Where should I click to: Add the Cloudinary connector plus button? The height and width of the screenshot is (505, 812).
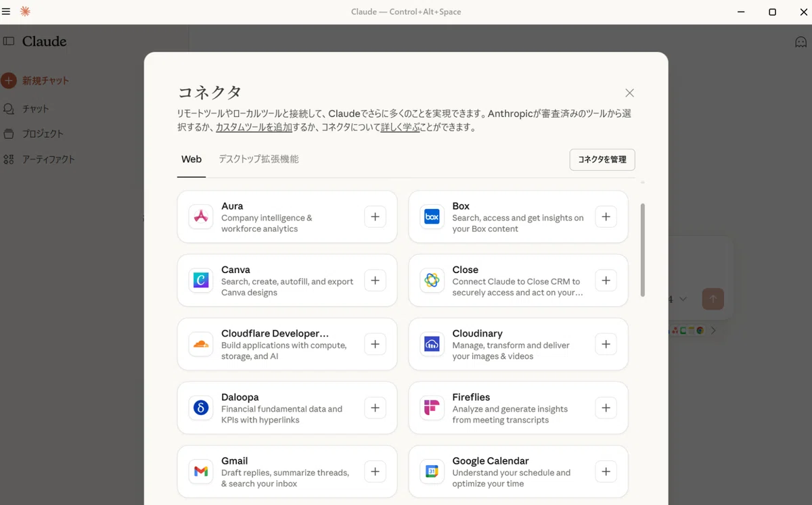606,344
